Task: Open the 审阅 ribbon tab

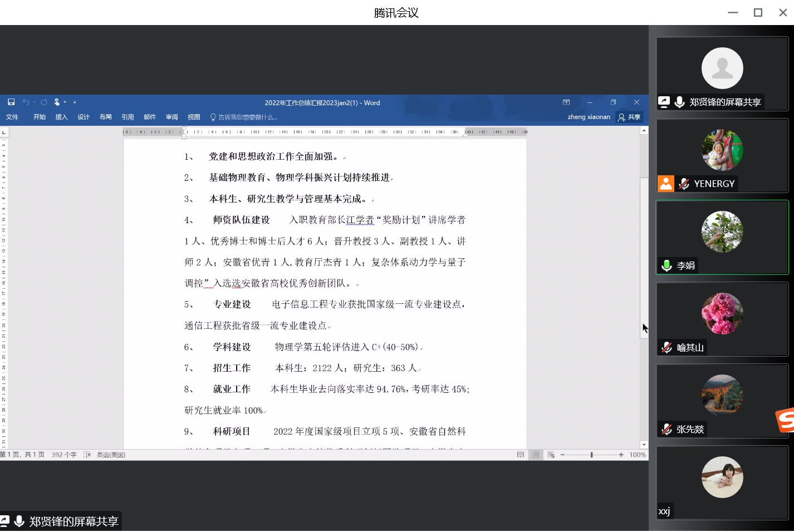Action: click(x=171, y=117)
